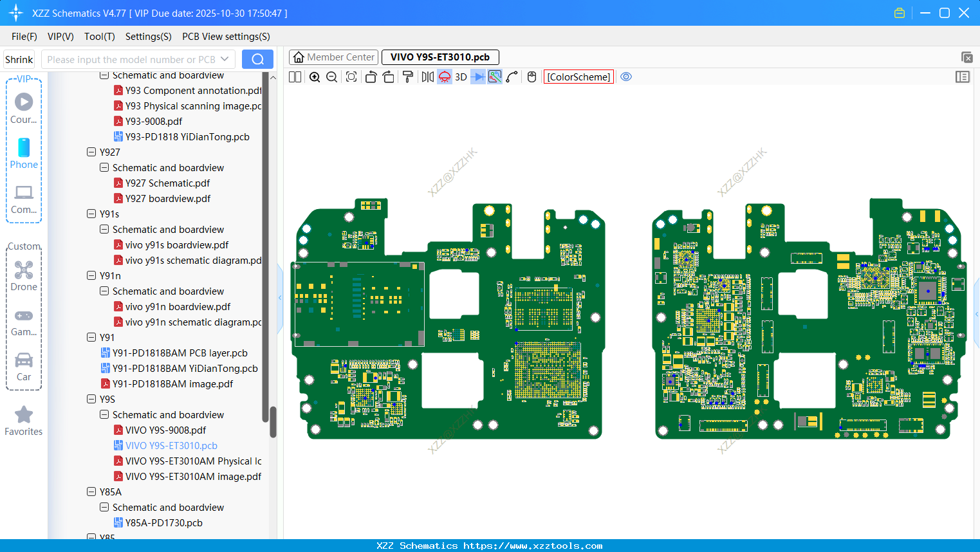Open VIVO Y9S-9008.pdf file
The height and width of the screenshot is (552, 980).
point(165,430)
